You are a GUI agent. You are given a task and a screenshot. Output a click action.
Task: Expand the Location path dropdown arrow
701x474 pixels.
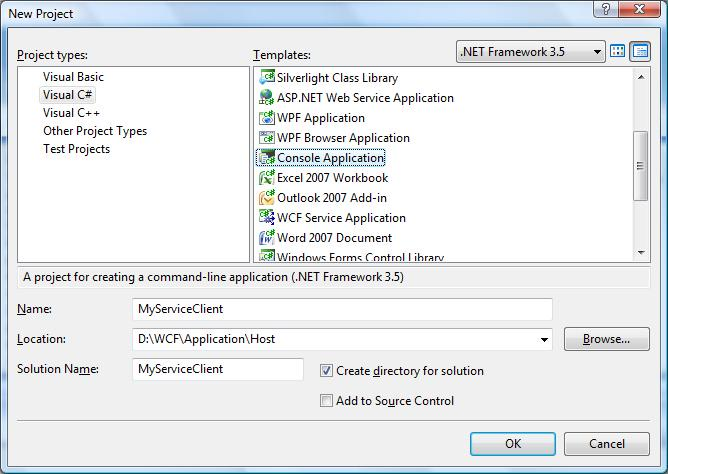544,339
